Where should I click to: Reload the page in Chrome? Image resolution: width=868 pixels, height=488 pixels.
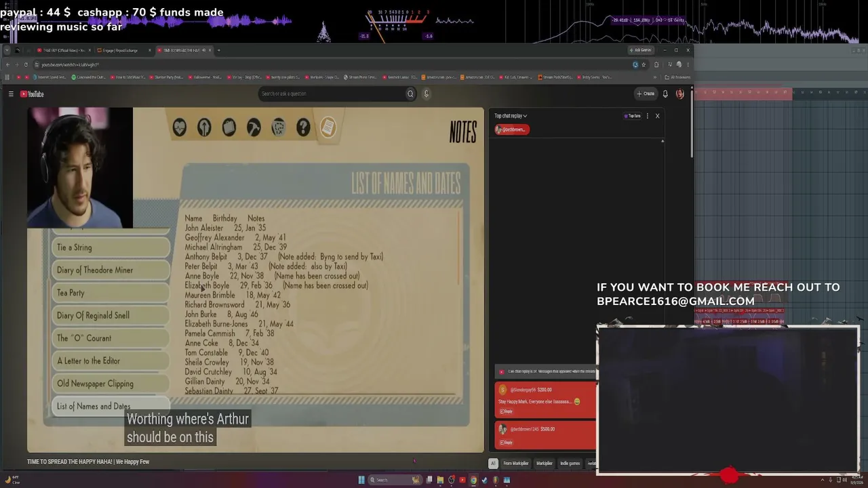(26, 64)
